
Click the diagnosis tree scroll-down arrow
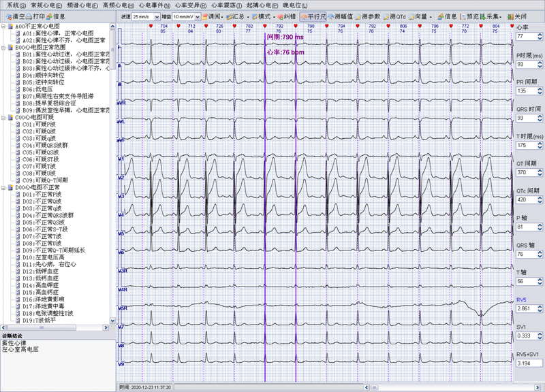tap(112, 321)
